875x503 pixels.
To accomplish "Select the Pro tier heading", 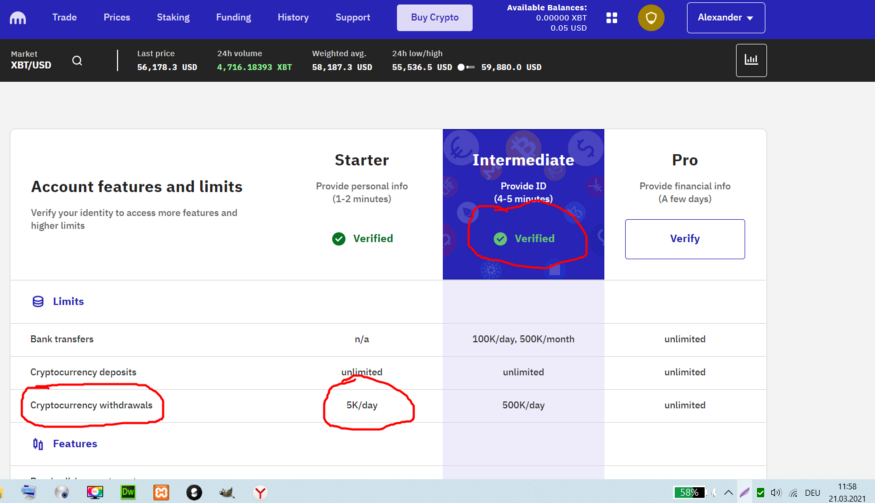I will coord(685,160).
